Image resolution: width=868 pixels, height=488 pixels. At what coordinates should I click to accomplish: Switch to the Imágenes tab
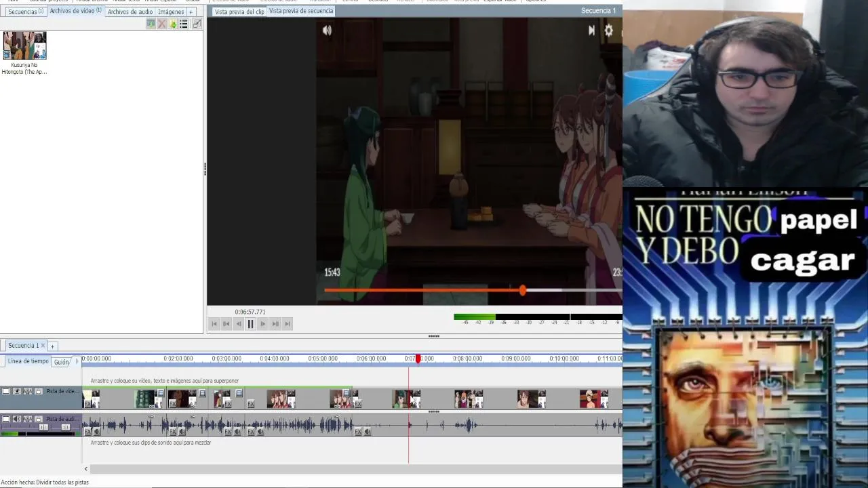click(x=171, y=12)
